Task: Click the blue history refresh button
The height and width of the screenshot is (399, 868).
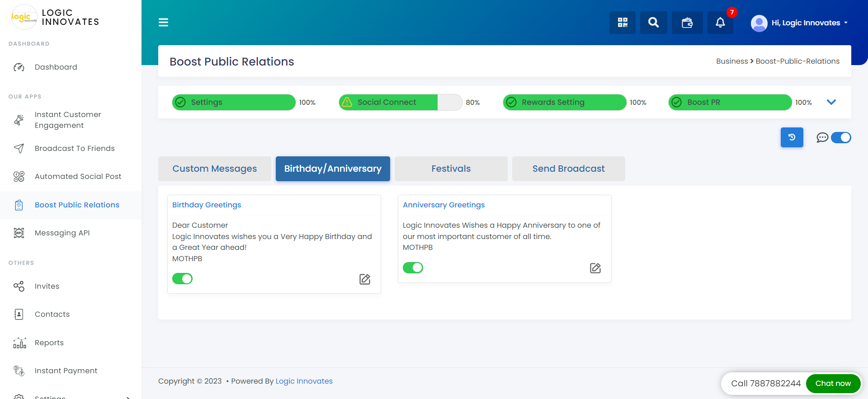Action: coord(792,137)
